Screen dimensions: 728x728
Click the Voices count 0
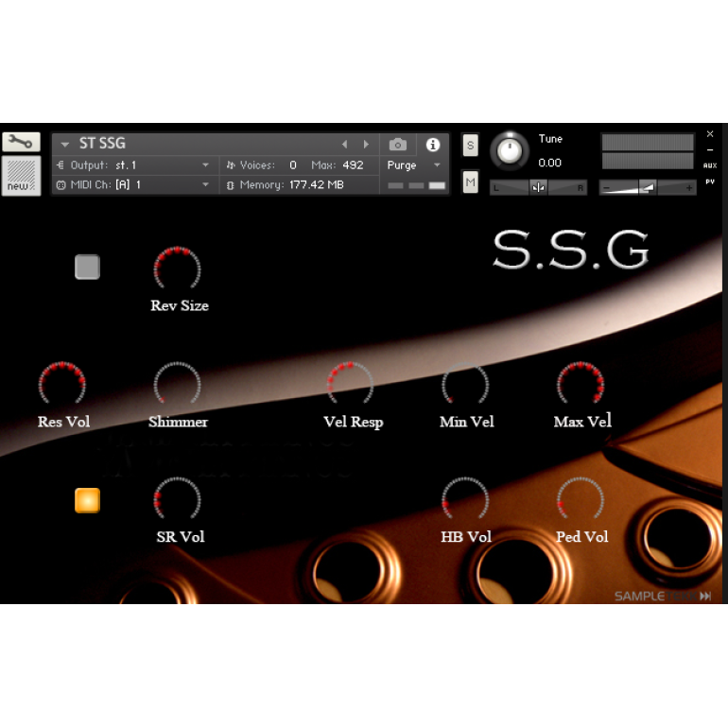click(x=293, y=165)
